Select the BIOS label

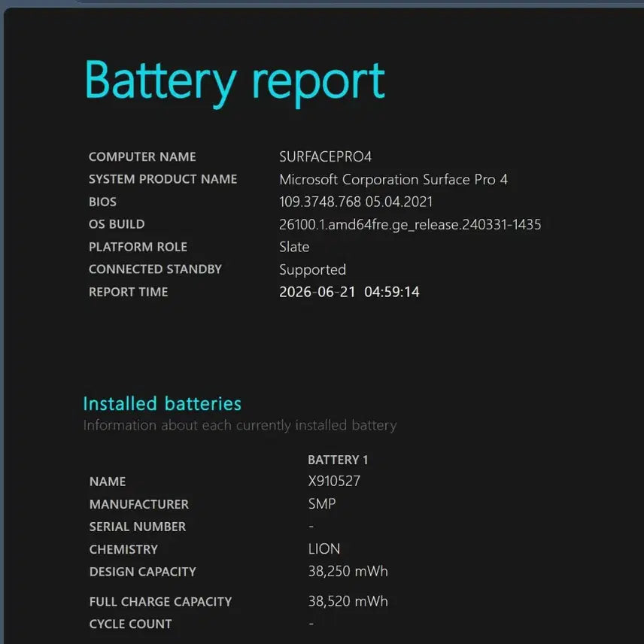(x=102, y=202)
